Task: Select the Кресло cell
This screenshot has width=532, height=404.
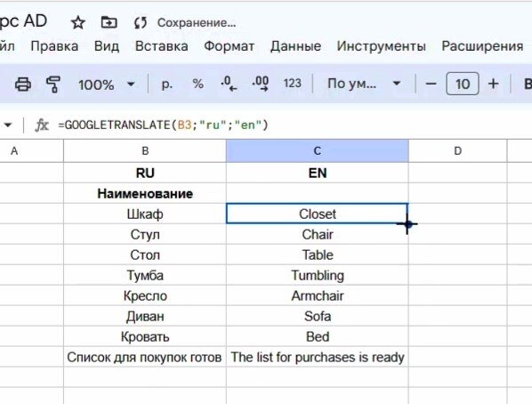Action: pyautogui.click(x=145, y=295)
